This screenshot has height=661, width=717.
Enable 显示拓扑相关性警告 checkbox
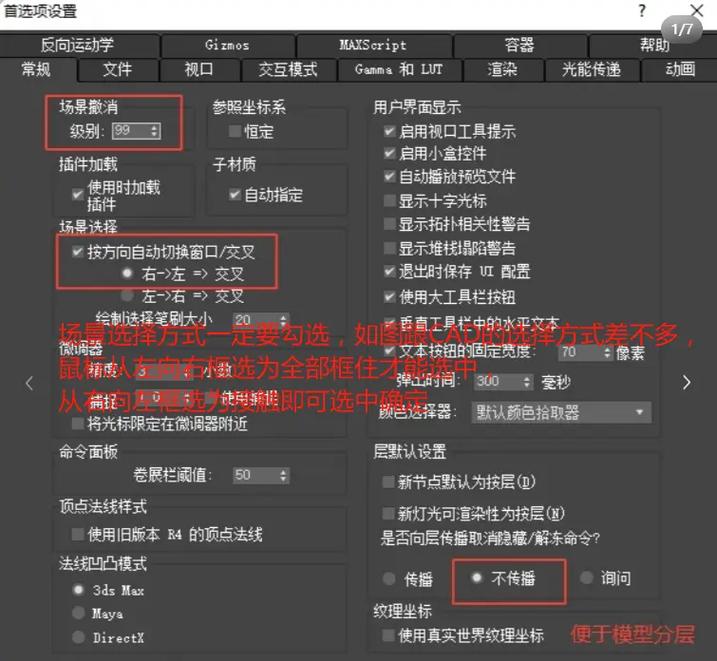pyautogui.click(x=390, y=224)
